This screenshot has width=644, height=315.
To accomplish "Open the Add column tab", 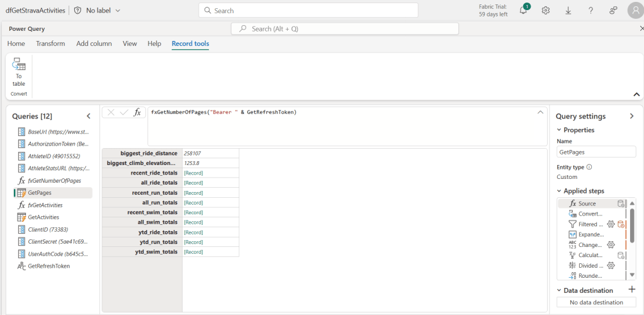I will point(94,43).
